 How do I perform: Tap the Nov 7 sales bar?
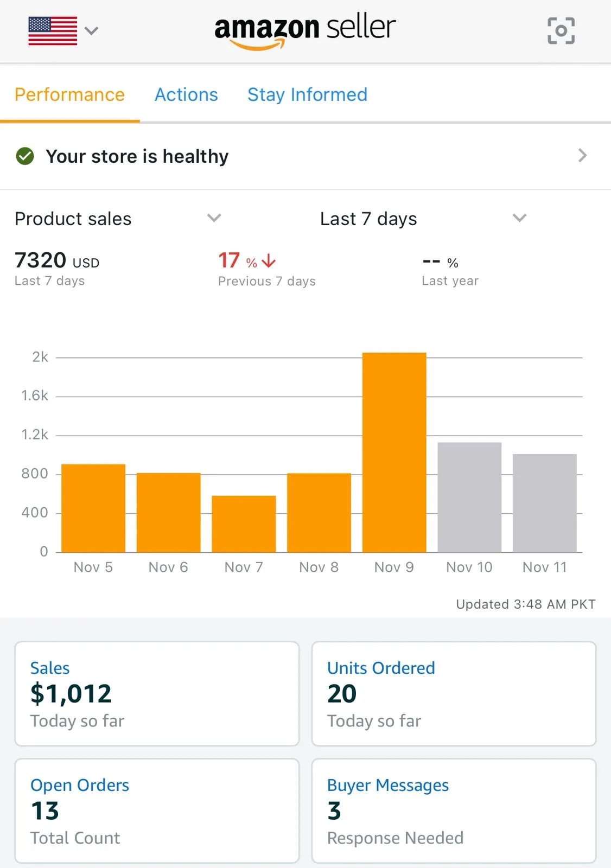[244, 524]
